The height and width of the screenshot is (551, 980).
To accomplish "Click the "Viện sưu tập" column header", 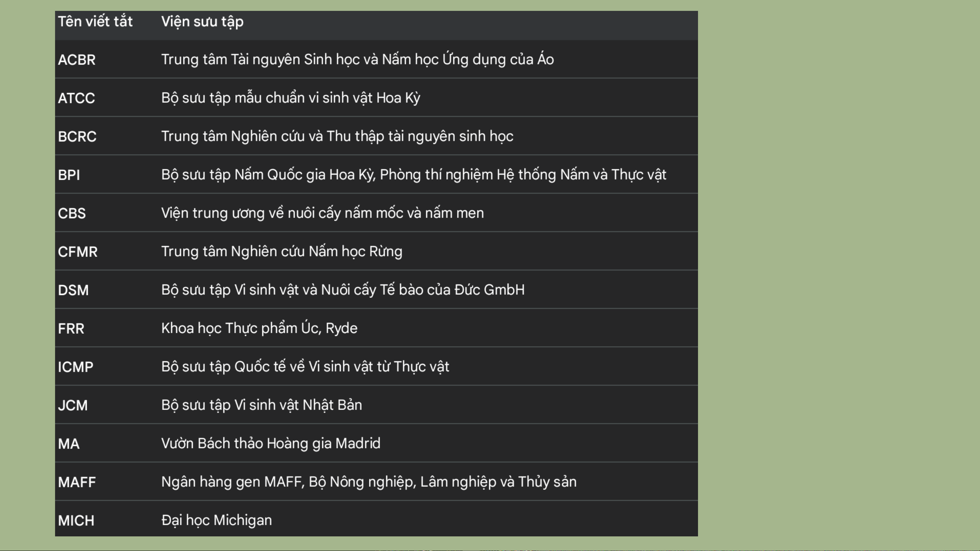I will pyautogui.click(x=202, y=22).
